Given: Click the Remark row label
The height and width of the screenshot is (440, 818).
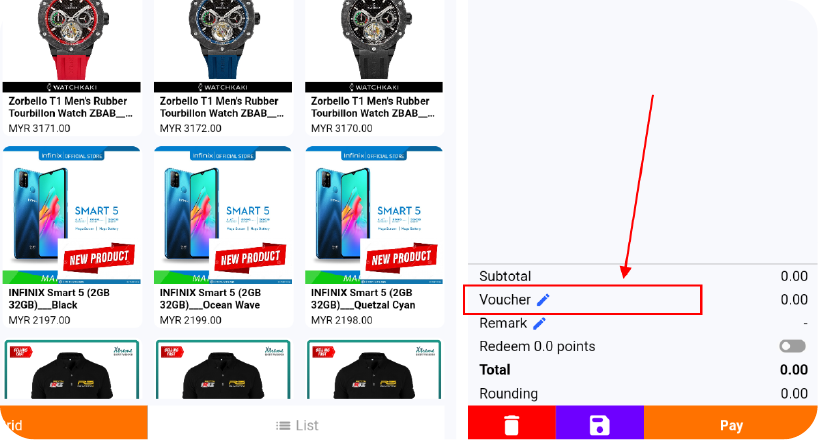Looking at the screenshot, I should point(503,324).
